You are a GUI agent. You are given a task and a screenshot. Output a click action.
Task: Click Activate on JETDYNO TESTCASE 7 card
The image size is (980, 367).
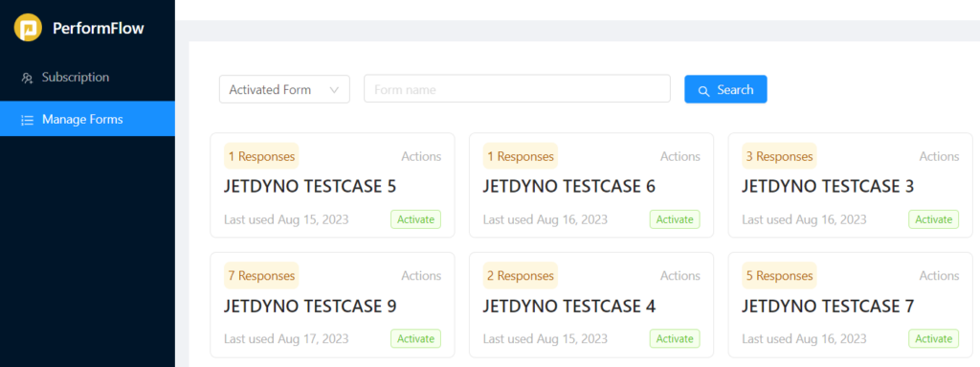[x=934, y=339]
